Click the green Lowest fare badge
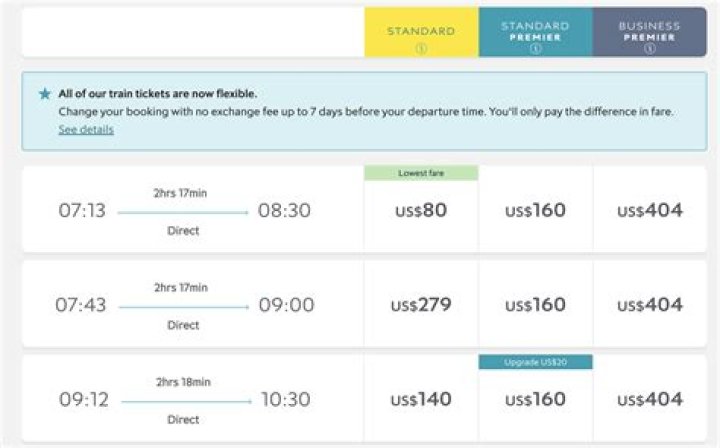 (x=421, y=173)
